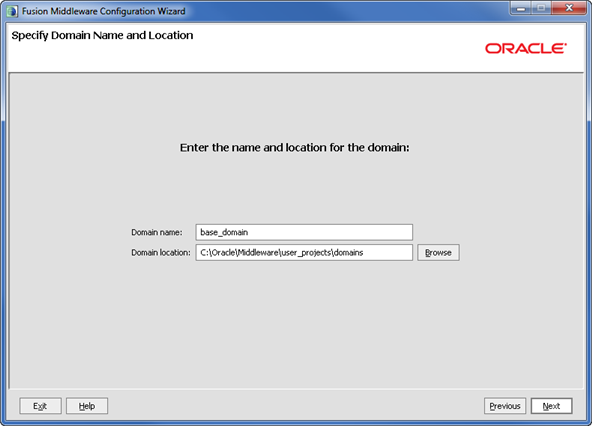Click the wizard title bar app icon
Screen dimensions: 592x426
click(x=12, y=11)
